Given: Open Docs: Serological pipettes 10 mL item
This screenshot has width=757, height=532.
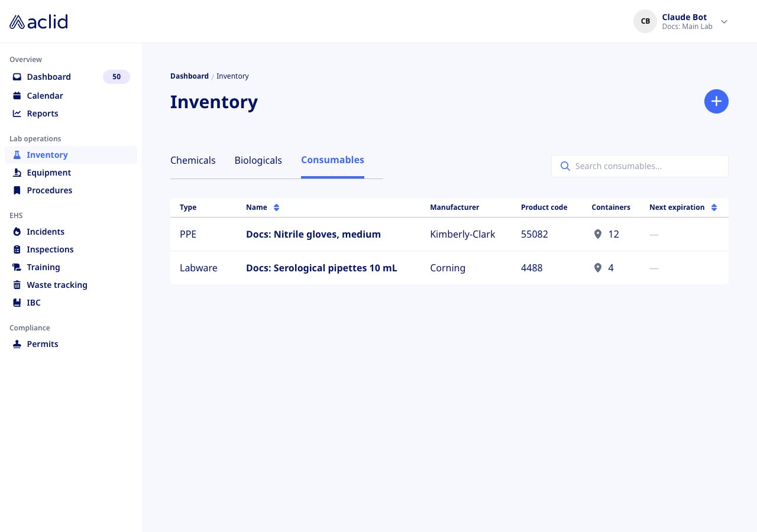Looking at the screenshot, I should pos(322,268).
